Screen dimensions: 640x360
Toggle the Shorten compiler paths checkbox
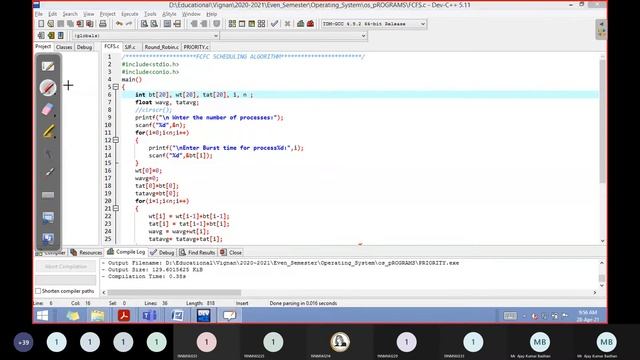[x=38, y=291]
